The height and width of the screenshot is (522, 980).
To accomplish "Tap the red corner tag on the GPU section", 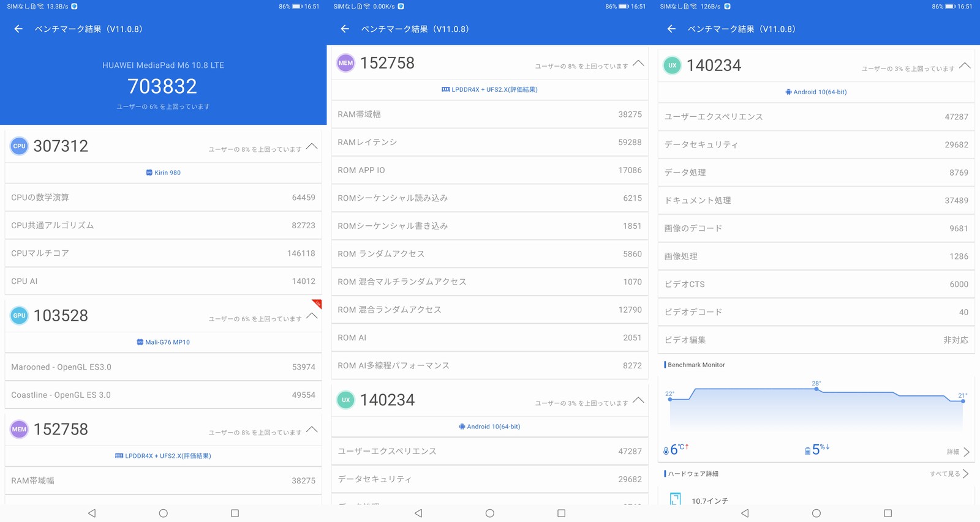I will tap(317, 303).
